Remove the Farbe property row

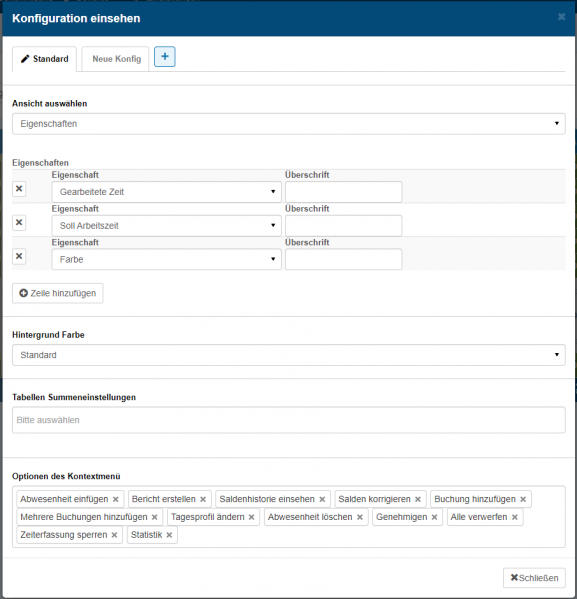pos(19,256)
